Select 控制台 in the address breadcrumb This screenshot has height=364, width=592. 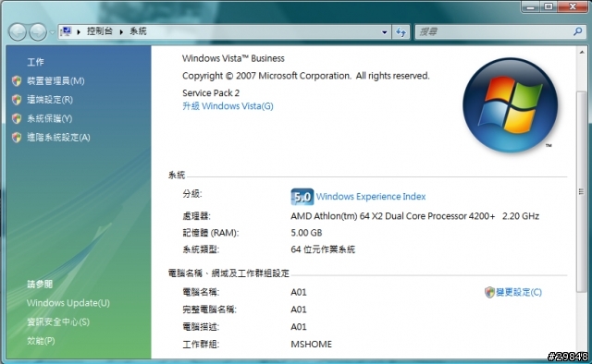100,31
